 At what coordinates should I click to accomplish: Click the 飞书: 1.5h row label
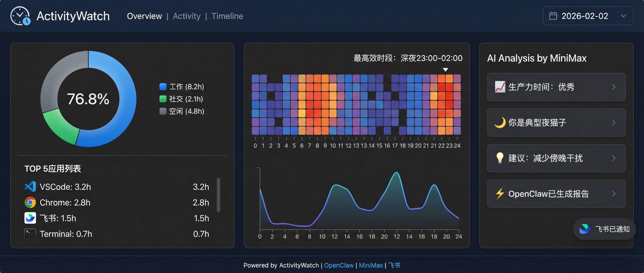58,218
